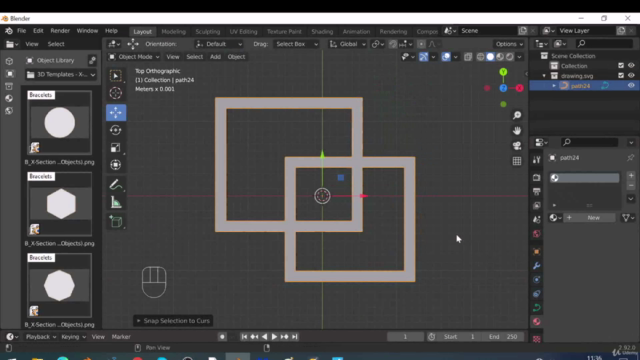Click the current frame field showing 1
This screenshot has height=360, width=640.
[405, 337]
